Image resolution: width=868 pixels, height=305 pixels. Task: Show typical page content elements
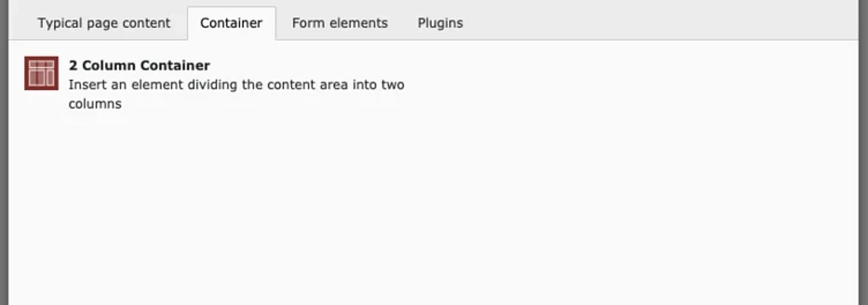(x=104, y=23)
